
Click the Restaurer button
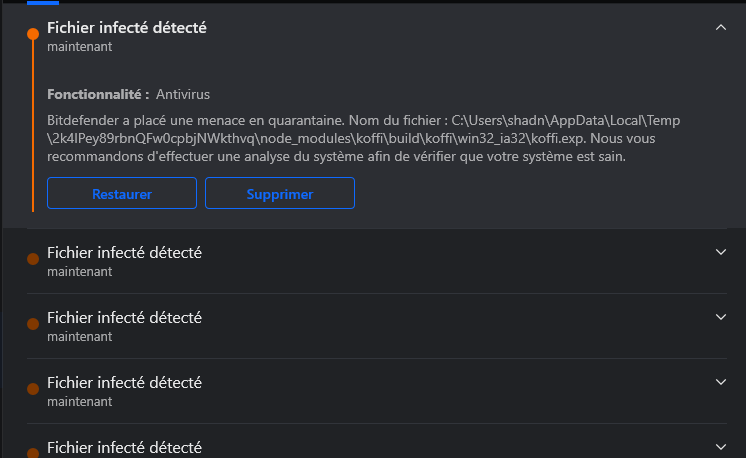122,194
